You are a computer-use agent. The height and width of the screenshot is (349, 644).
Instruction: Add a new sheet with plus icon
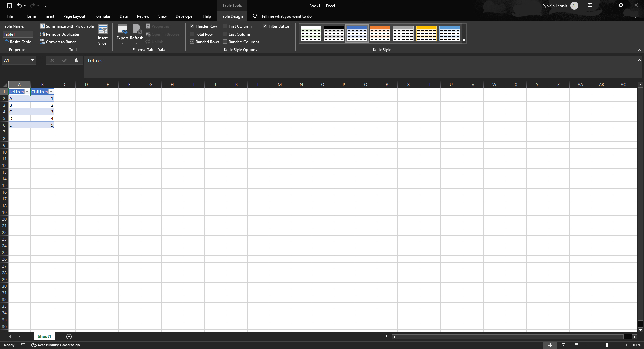69,336
